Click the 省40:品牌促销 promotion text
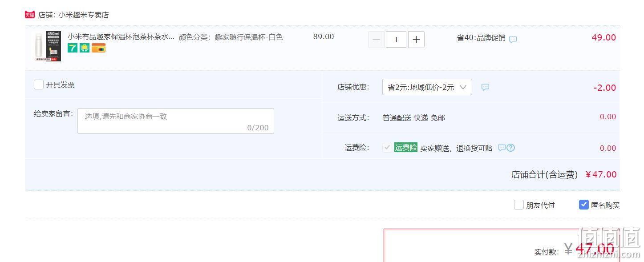Screen dimensions: 644x262 (481, 38)
